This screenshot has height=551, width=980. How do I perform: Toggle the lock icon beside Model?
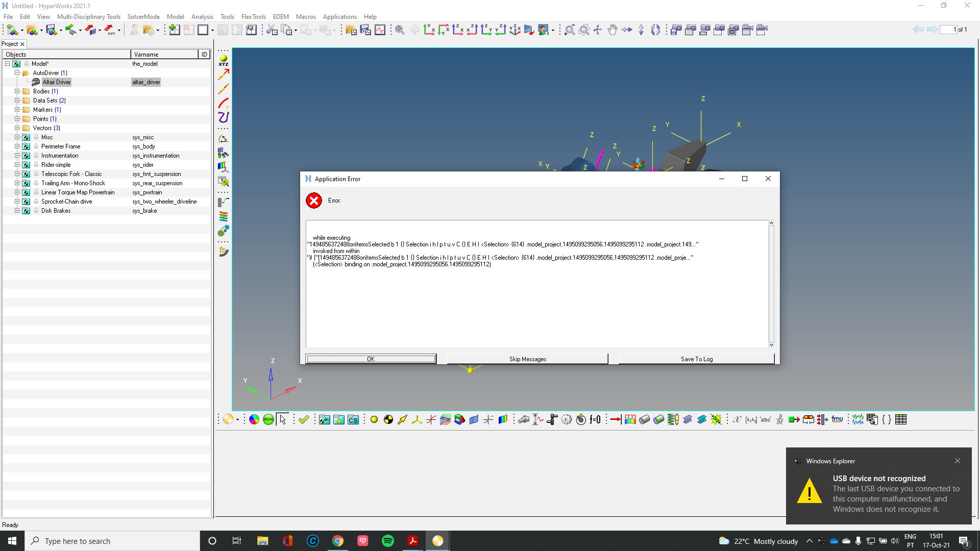click(x=27, y=64)
